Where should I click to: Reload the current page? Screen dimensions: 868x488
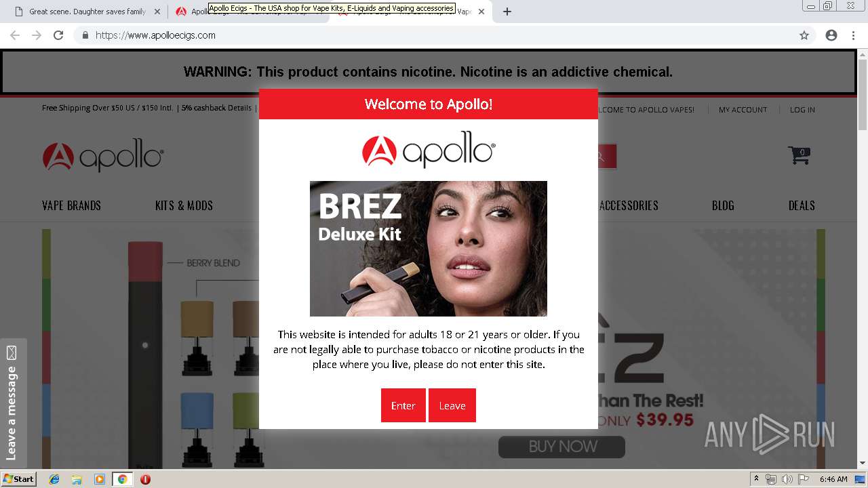point(58,35)
